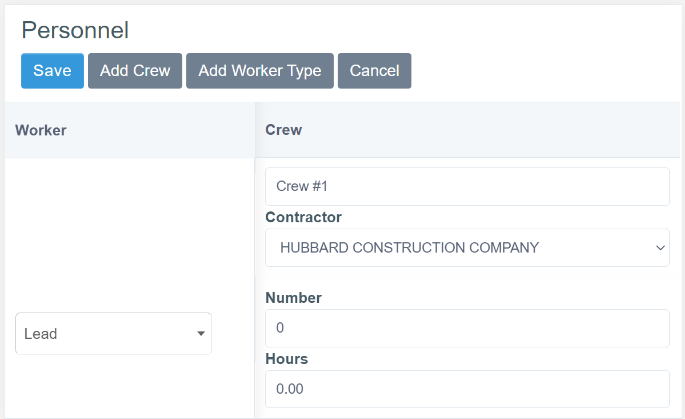Click HUBBARD CONSTRUCTION COMPANY text
685x419 pixels.
409,247
